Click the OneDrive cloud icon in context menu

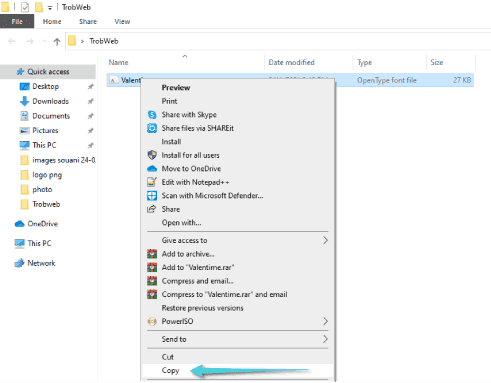pos(152,169)
